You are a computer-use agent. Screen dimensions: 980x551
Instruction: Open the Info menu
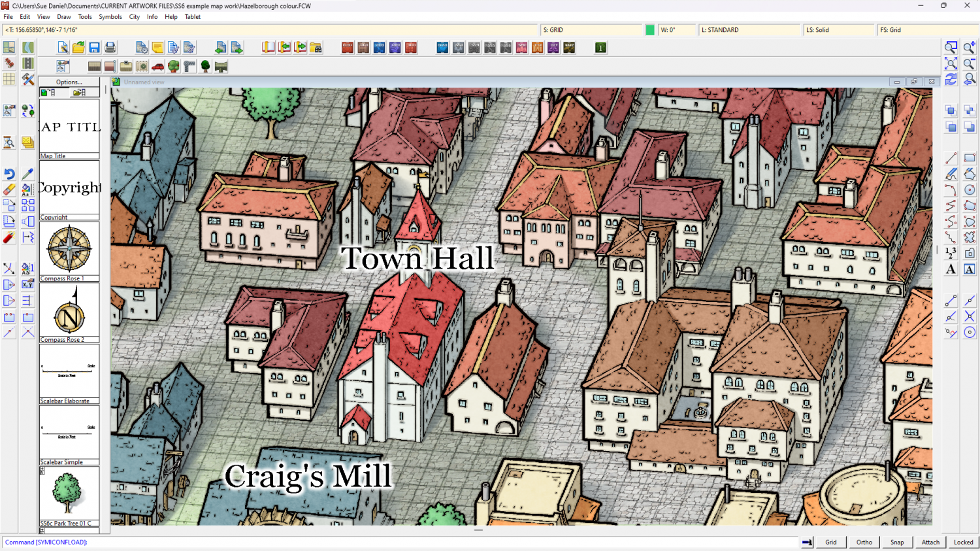(x=152, y=17)
